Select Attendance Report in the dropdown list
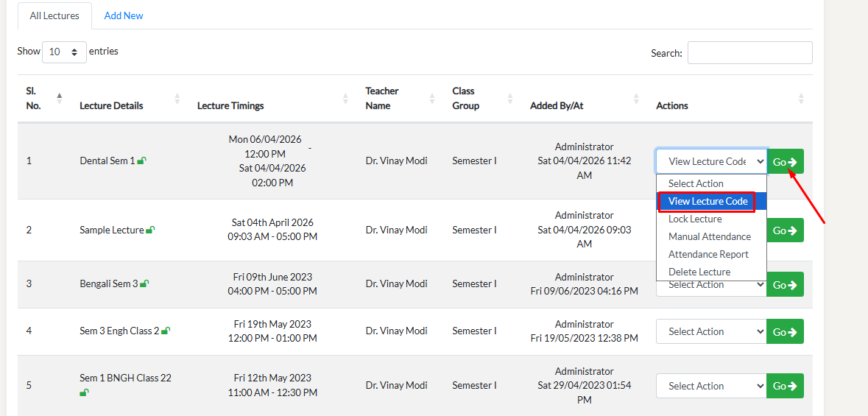 pyautogui.click(x=708, y=254)
